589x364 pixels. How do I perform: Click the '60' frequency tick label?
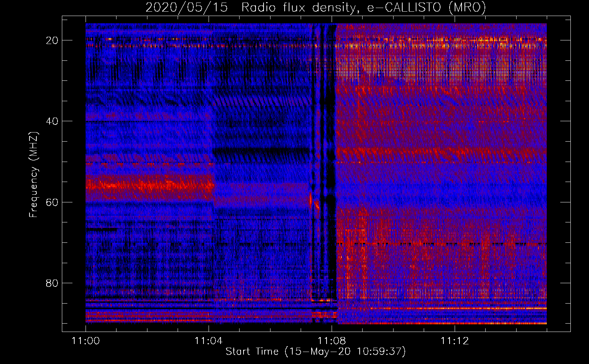click(52, 202)
